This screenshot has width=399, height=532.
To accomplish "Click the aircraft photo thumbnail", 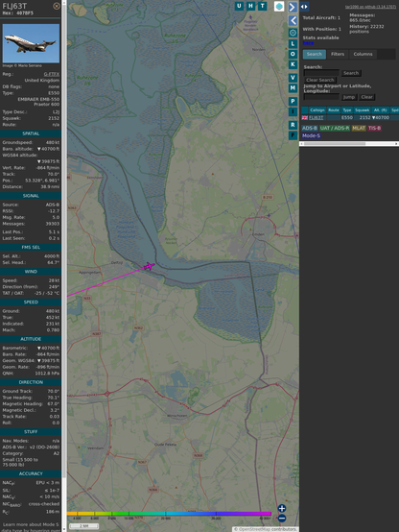I will tap(31, 43).
